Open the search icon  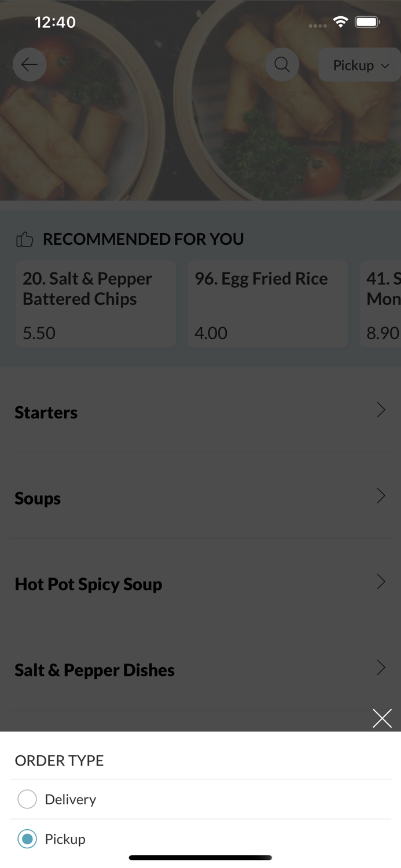[282, 64]
